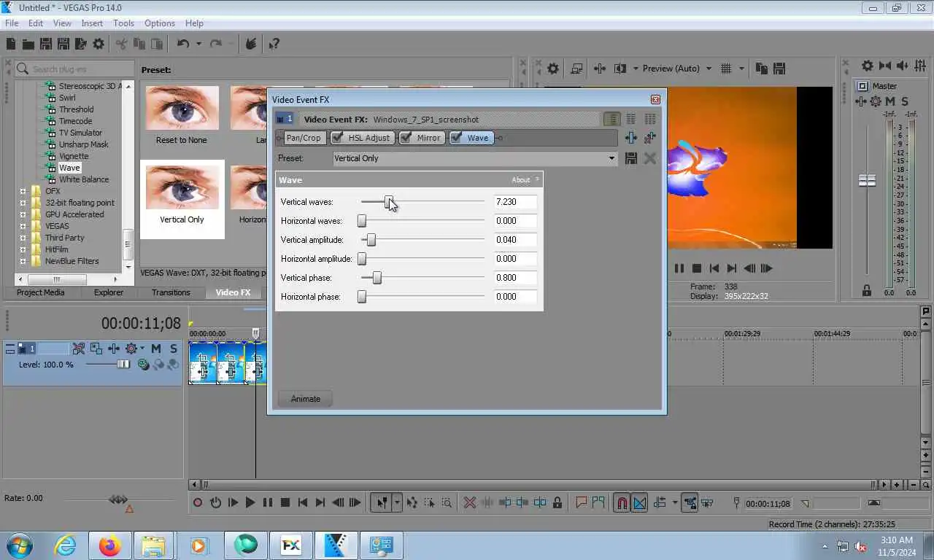The image size is (934, 560).
Task: Click the Search plug-ins field
Action: click(74, 69)
